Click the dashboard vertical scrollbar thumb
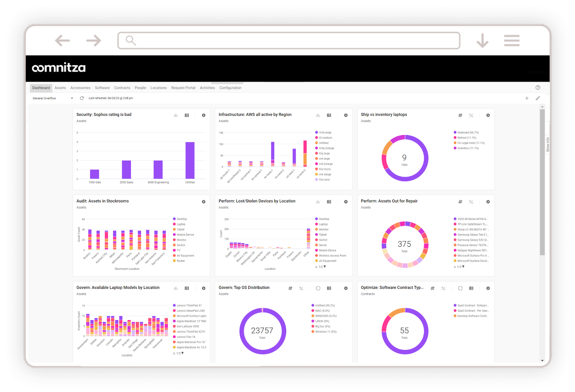The height and width of the screenshot is (392, 575). [x=542, y=182]
